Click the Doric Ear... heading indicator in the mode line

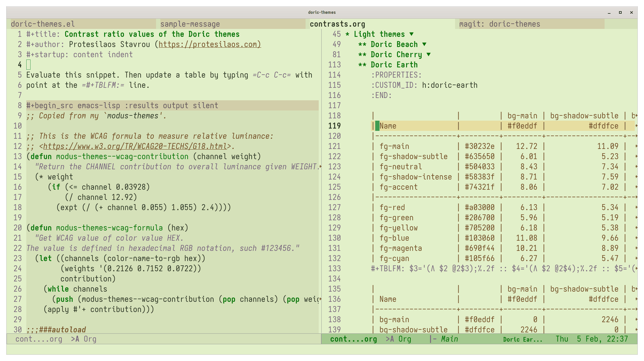[x=522, y=339]
